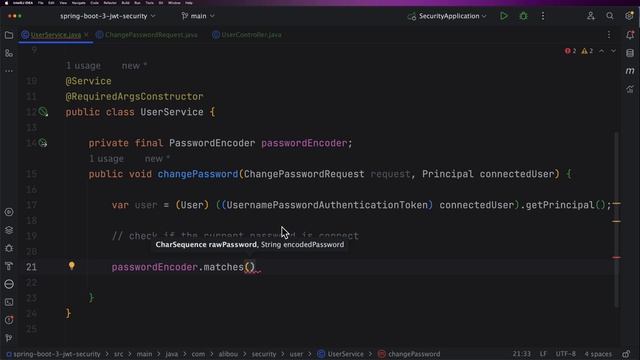Go to next highlighted error arrow
Image resolution: width=640 pixels, height=360 pixels.
pos(613,51)
